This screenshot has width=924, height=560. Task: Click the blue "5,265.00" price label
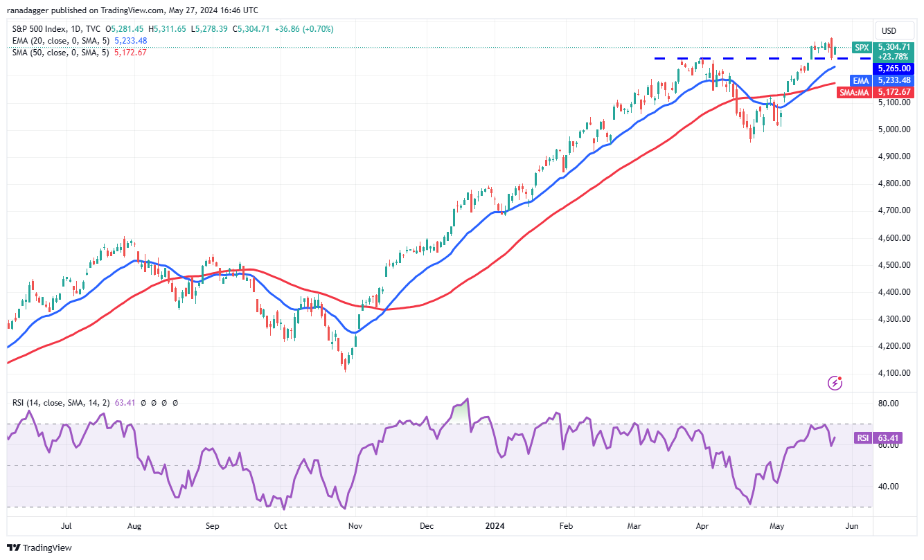(x=894, y=69)
